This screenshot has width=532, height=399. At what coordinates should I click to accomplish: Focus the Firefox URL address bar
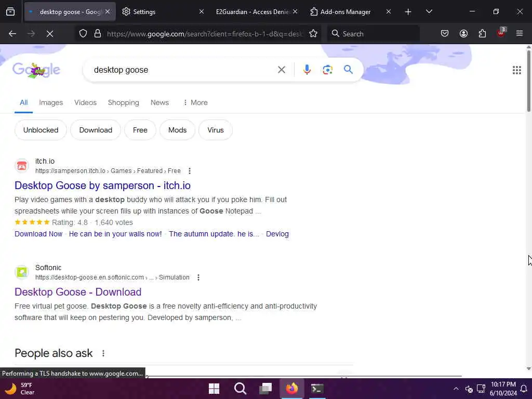coord(204,34)
